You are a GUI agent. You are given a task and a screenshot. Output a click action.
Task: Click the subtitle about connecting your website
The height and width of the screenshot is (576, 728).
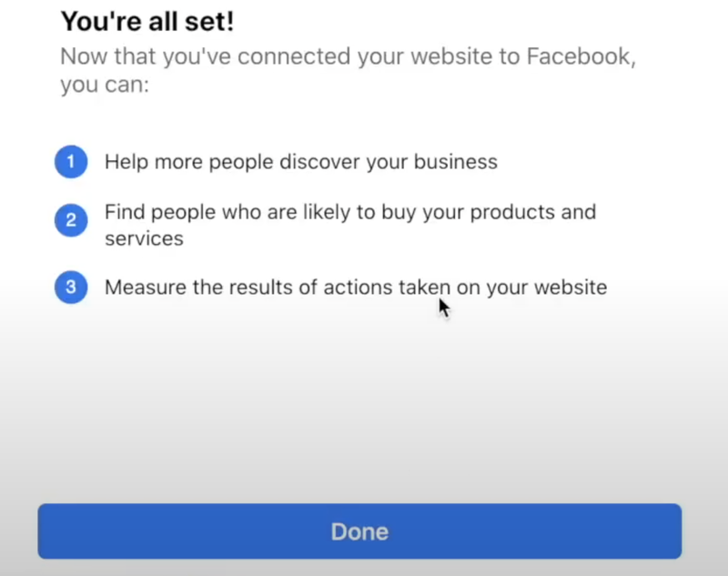point(349,70)
